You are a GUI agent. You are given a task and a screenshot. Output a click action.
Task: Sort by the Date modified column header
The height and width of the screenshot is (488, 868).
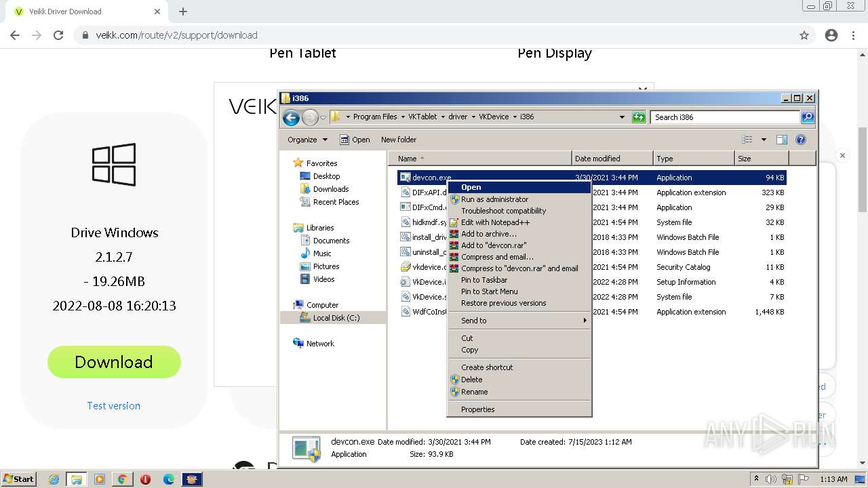click(x=612, y=159)
